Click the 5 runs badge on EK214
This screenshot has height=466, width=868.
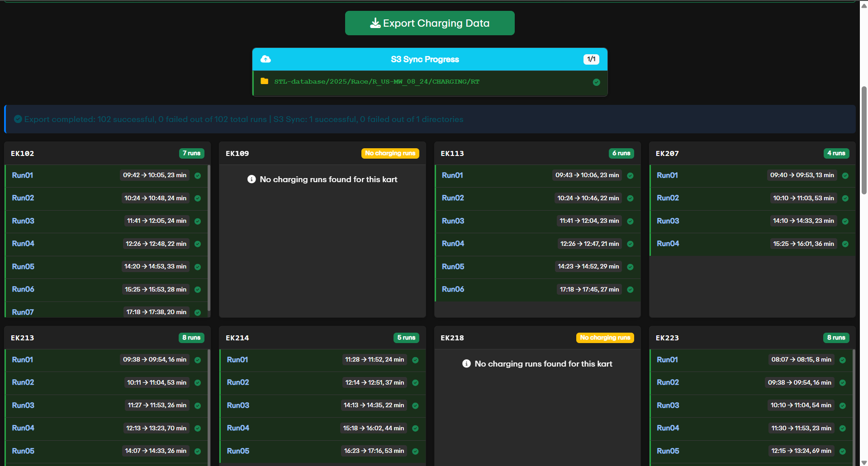[x=406, y=338]
